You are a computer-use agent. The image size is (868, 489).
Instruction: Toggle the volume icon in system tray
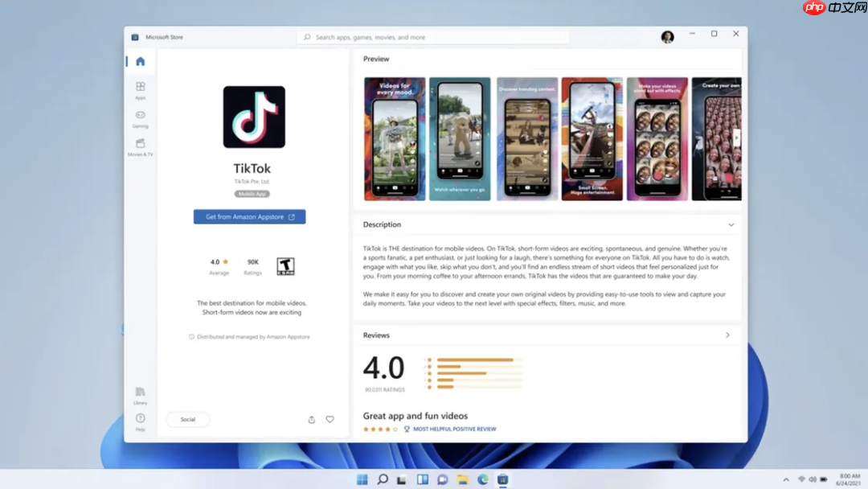point(813,479)
